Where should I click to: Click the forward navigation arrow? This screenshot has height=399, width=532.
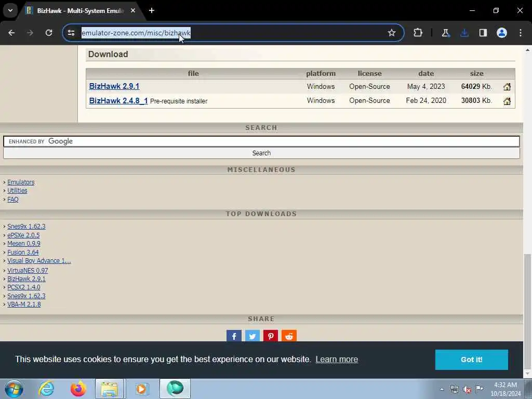[x=30, y=33]
